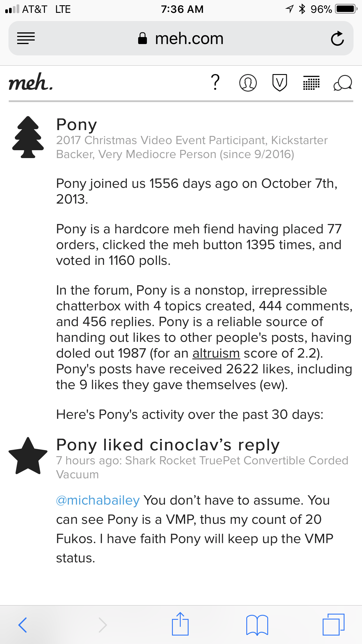Open the calendar grid icon

[311, 83]
